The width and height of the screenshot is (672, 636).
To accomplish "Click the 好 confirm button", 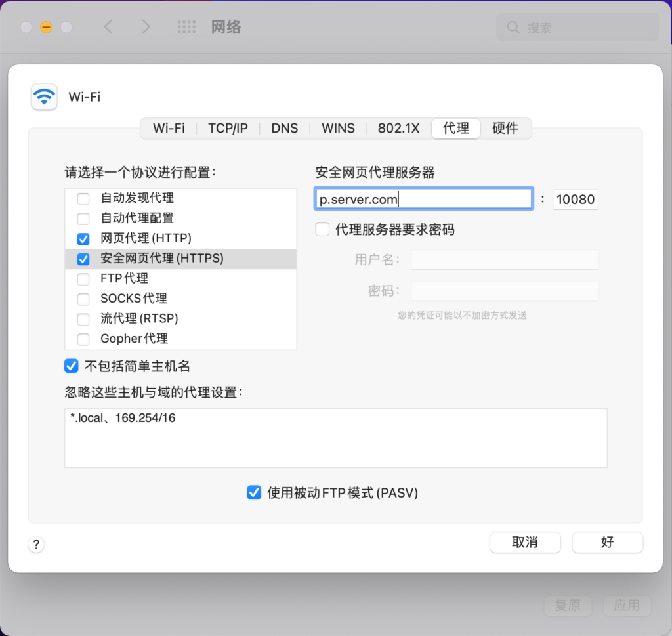I will pyautogui.click(x=607, y=542).
